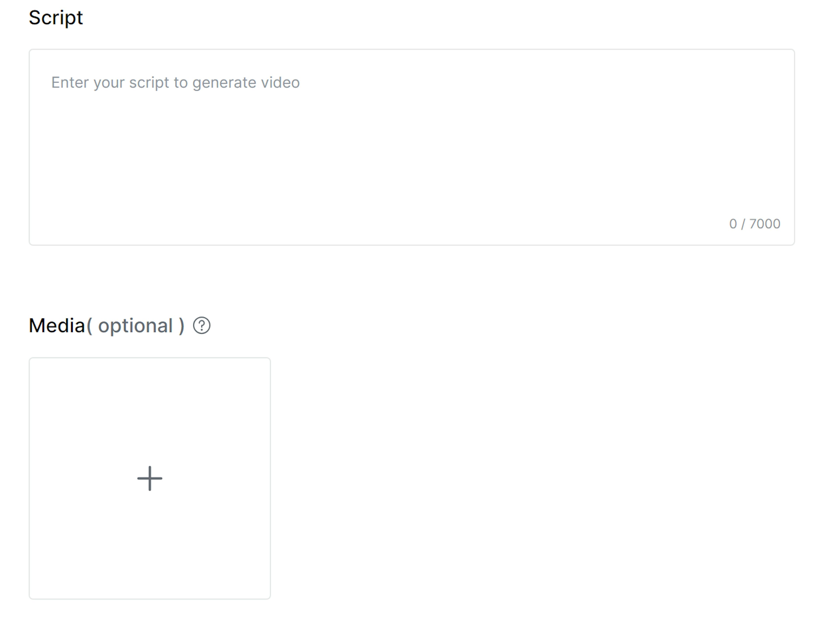Click the "Script" section heading

point(56,17)
